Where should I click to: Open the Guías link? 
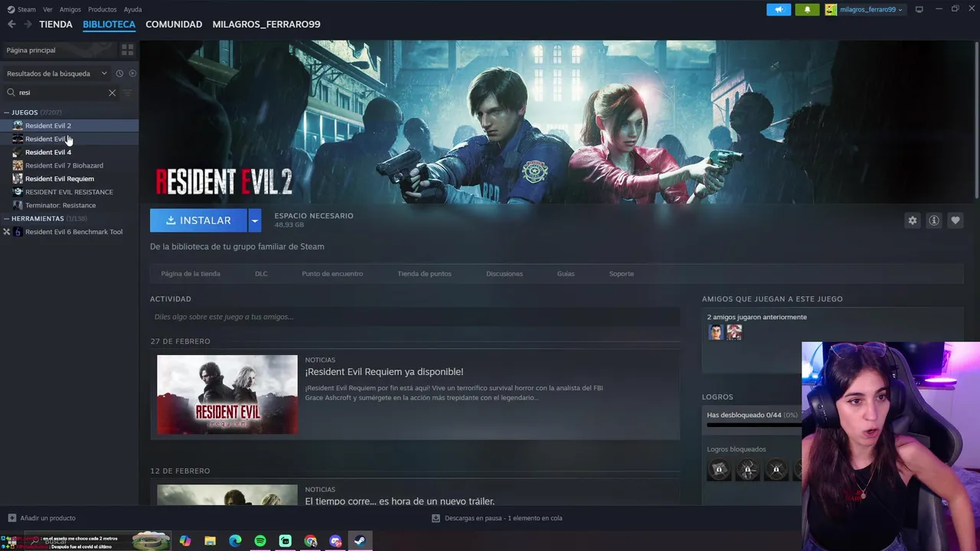[566, 274]
